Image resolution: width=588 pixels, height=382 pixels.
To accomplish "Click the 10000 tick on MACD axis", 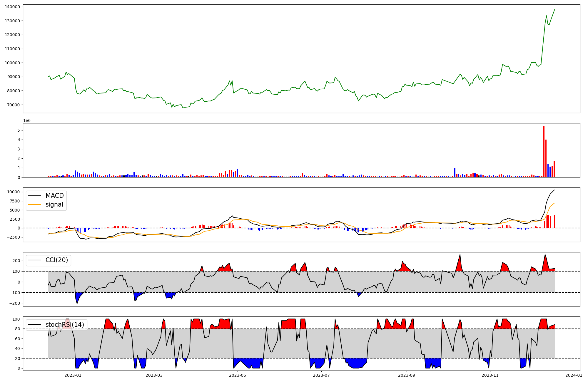I will pos(14,192).
